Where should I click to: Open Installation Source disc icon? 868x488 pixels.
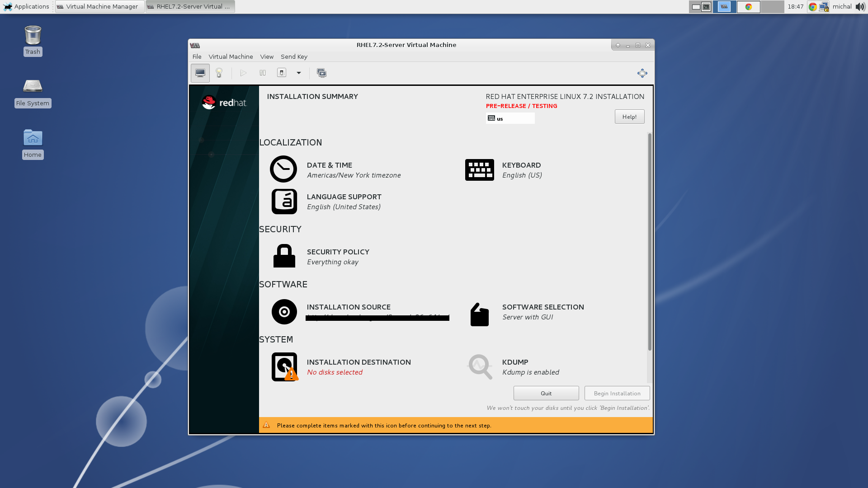tap(284, 312)
